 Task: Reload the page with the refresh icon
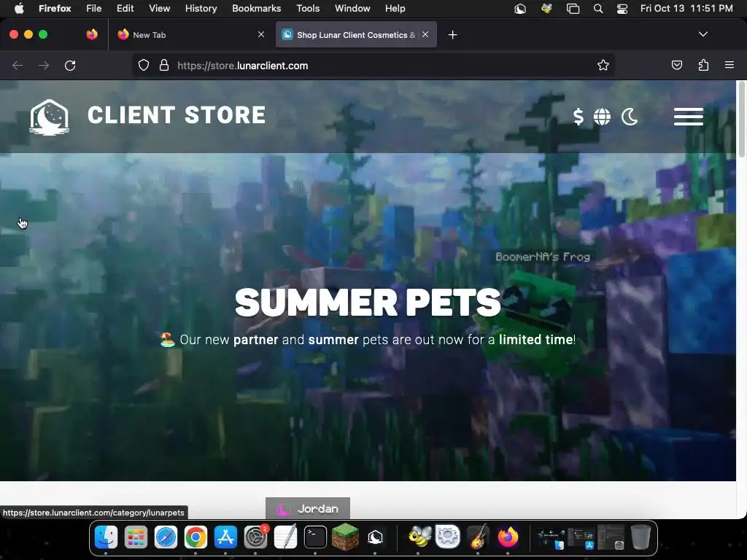click(x=70, y=65)
